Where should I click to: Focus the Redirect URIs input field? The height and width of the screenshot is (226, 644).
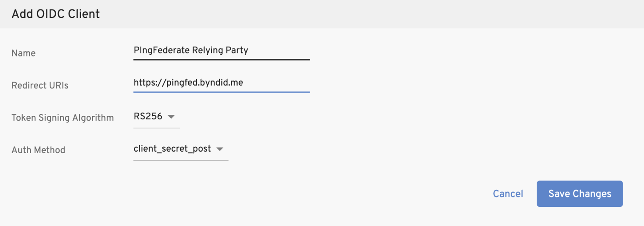tap(221, 83)
